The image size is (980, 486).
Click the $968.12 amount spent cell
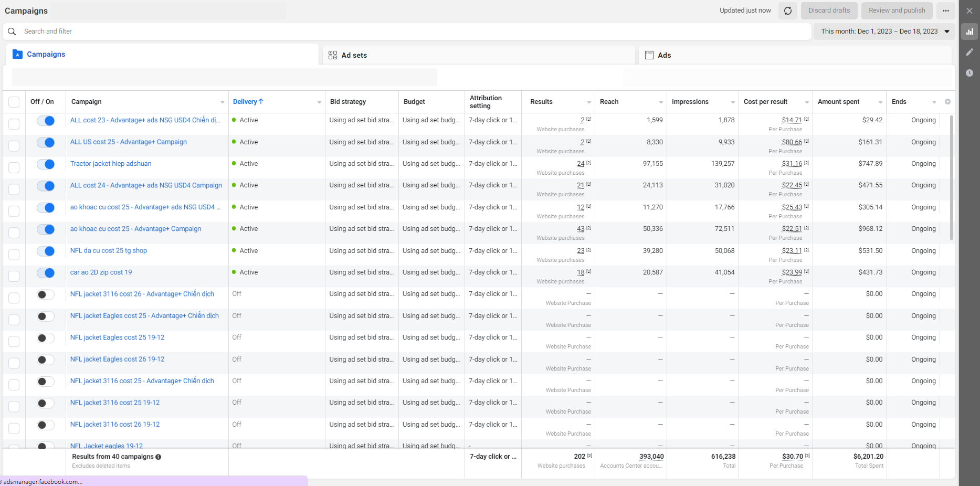[870, 229]
